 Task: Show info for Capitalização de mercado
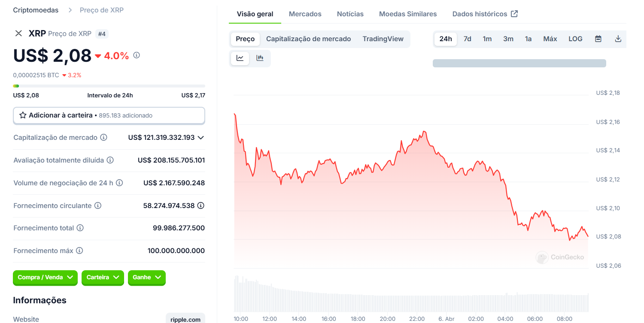tap(103, 138)
